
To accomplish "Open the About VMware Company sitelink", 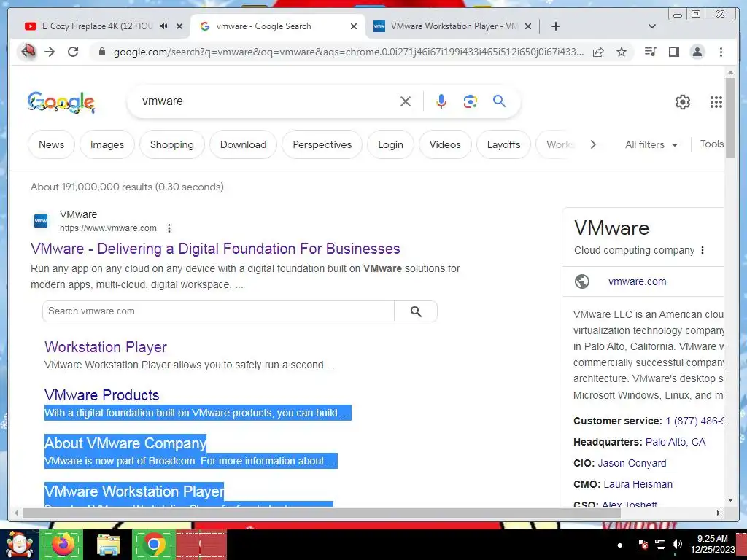I will [x=125, y=443].
